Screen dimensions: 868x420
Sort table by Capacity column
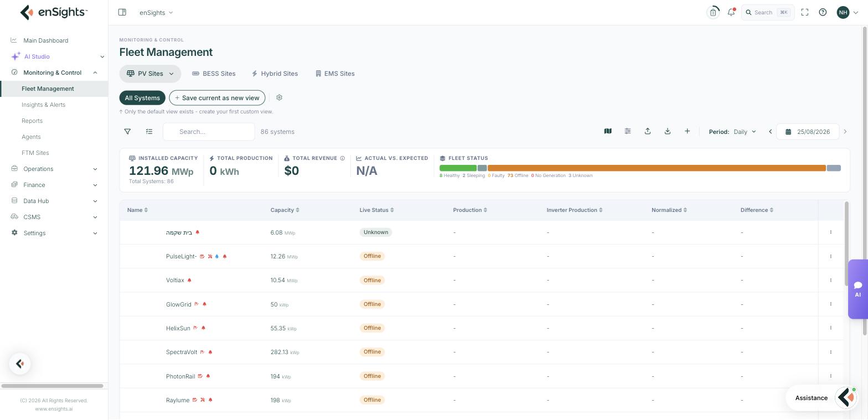(x=285, y=210)
